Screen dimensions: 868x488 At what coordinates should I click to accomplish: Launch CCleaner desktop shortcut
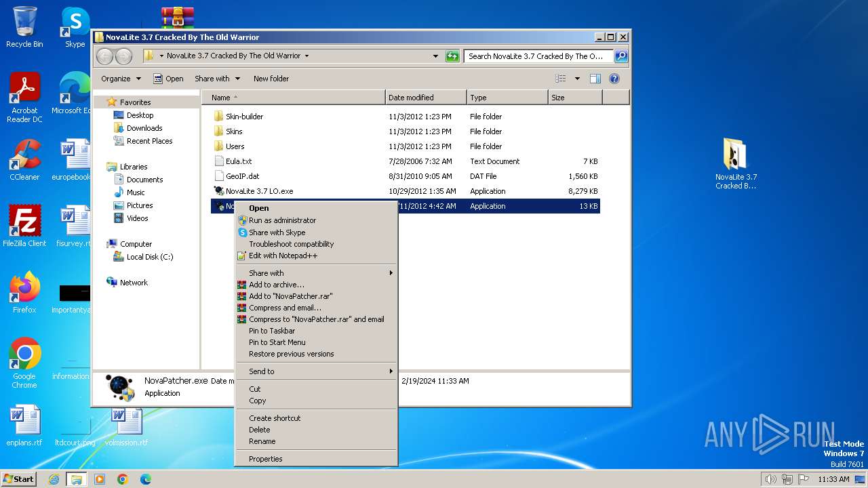click(x=24, y=160)
